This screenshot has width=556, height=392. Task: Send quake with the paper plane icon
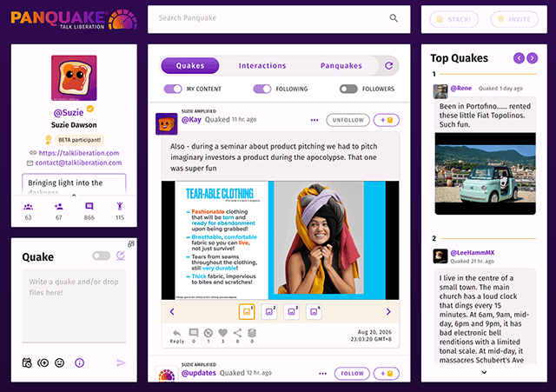click(x=121, y=362)
